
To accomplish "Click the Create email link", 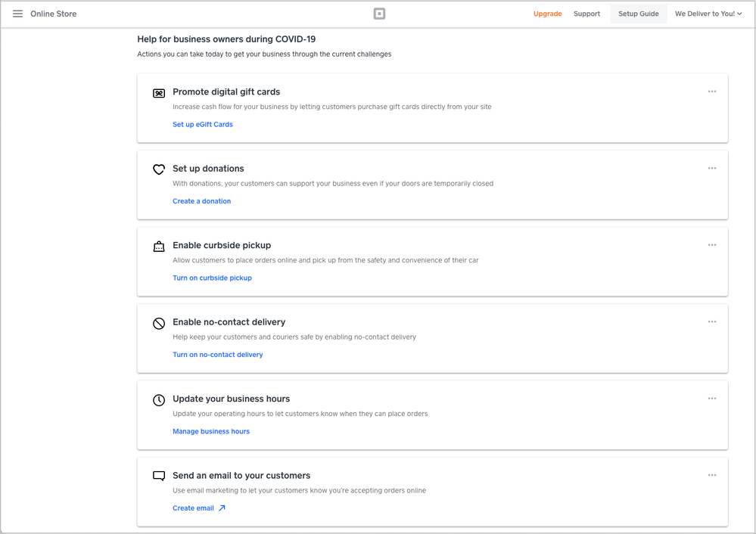I will coord(193,508).
